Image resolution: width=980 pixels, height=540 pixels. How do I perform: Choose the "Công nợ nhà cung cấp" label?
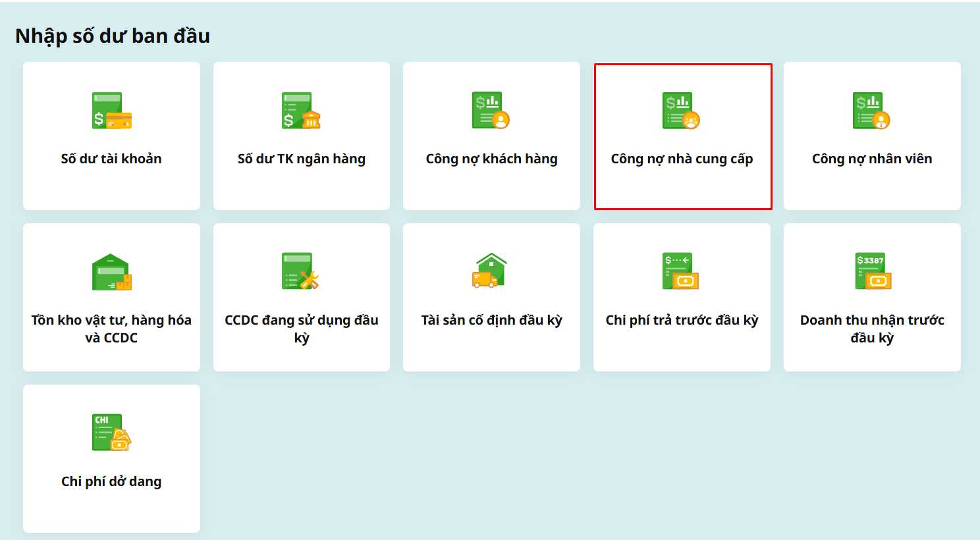pos(682,159)
